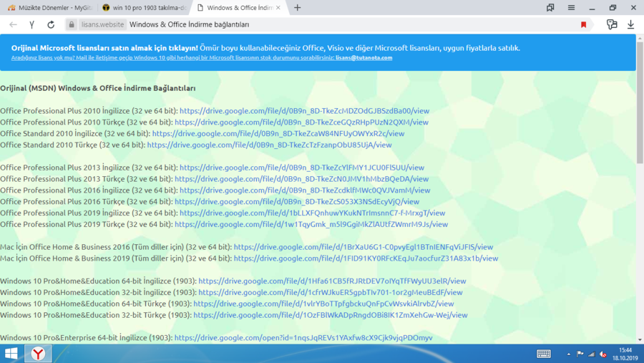Open Office Professional Plus 2013 Türkçe link

[x=301, y=179]
